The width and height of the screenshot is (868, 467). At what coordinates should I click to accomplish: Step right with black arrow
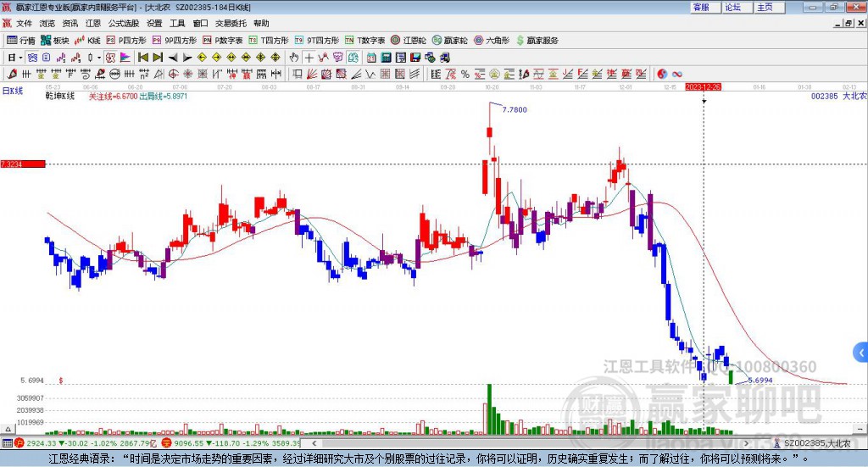click(x=187, y=58)
